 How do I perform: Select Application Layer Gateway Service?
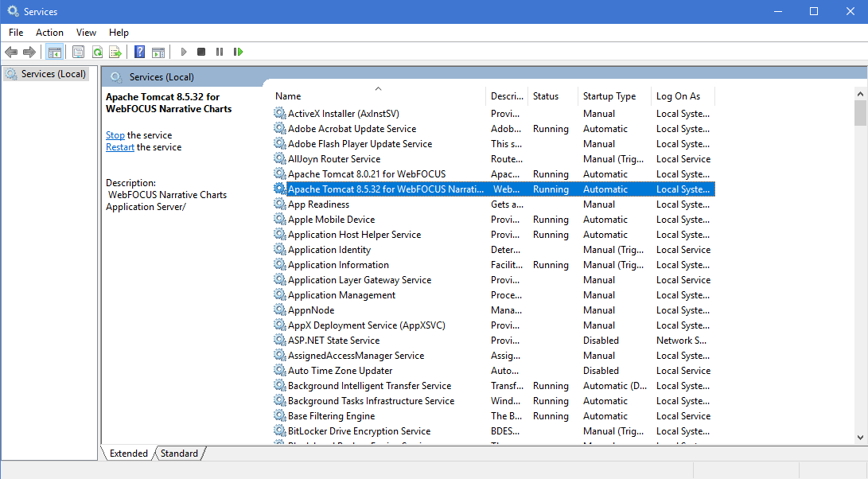tap(360, 280)
